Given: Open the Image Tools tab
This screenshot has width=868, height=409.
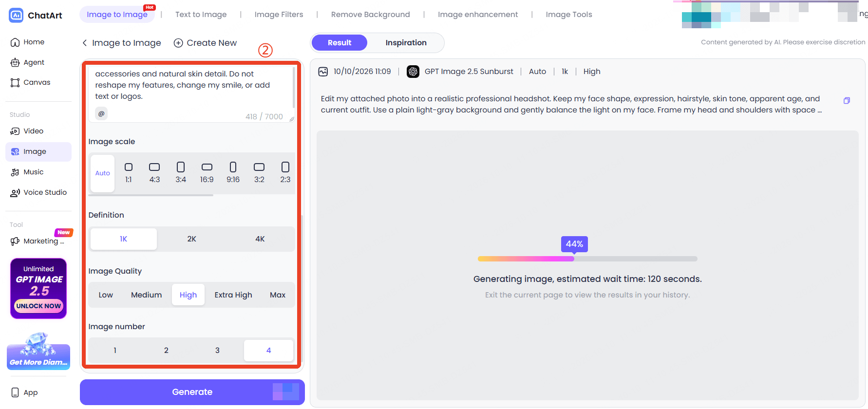Looking at the screenshot, I should coord(569,15).
